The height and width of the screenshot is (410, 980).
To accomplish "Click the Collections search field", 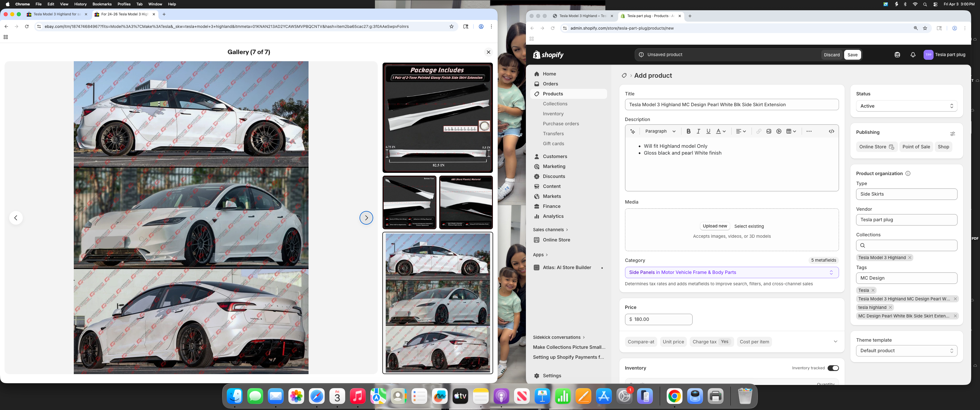I will 906,246.
